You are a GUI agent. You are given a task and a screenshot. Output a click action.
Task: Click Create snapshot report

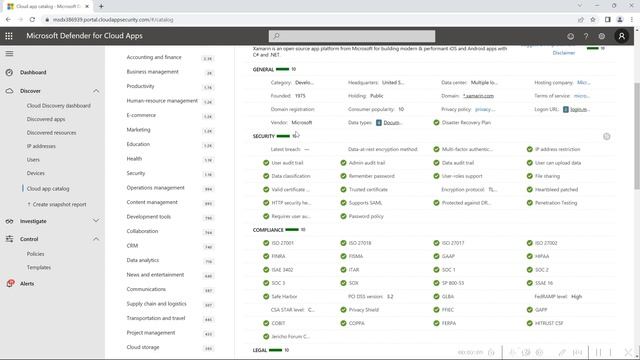[56, 204]
